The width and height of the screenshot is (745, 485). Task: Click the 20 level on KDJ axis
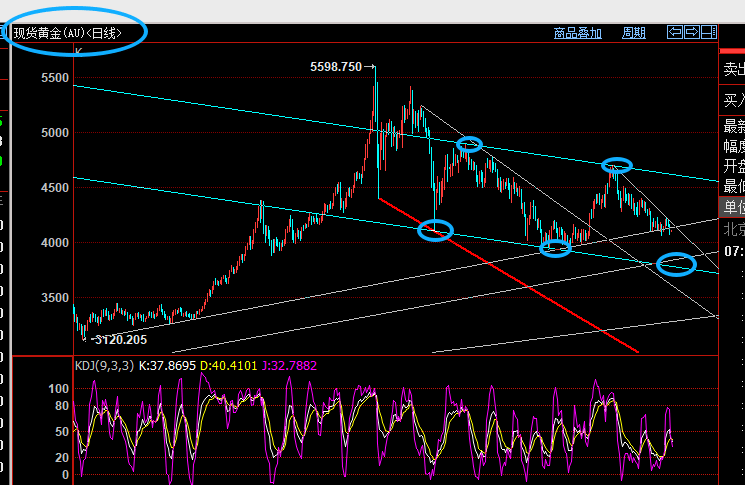click(62, 457)
